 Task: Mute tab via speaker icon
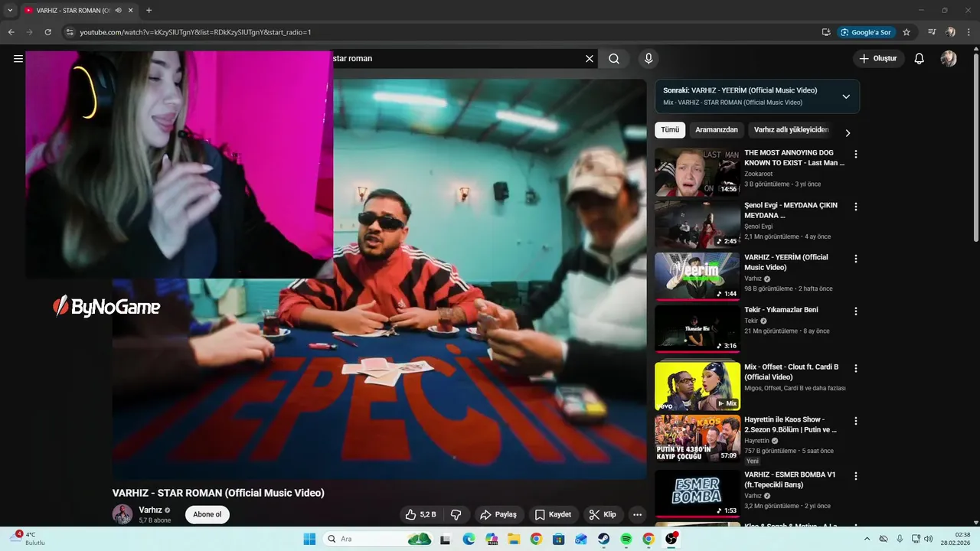point(118,11)
